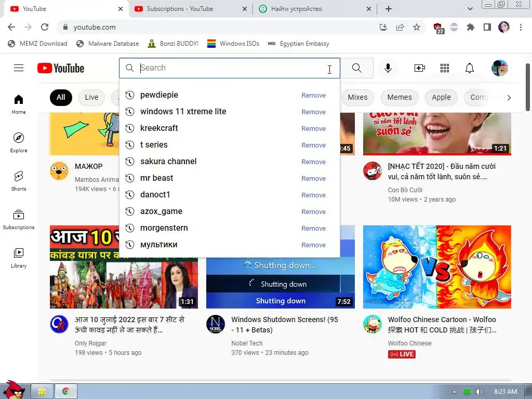Click the YouTube Search input field
532x399 pixels.
[231, 68]
